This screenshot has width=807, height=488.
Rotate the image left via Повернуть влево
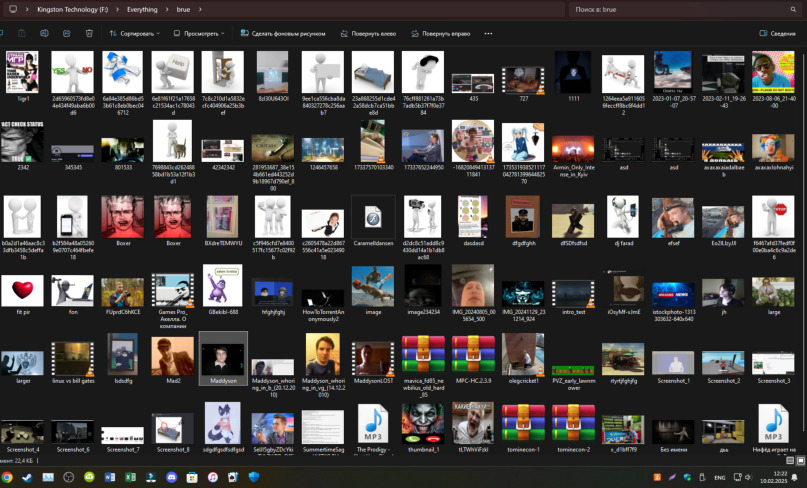pos(368,33)
